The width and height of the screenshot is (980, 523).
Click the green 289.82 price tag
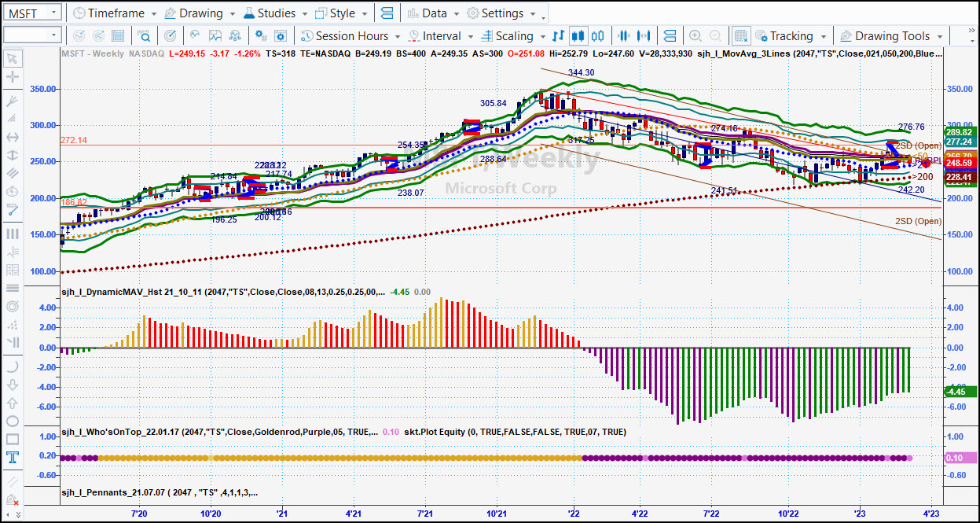pos(959,133)
